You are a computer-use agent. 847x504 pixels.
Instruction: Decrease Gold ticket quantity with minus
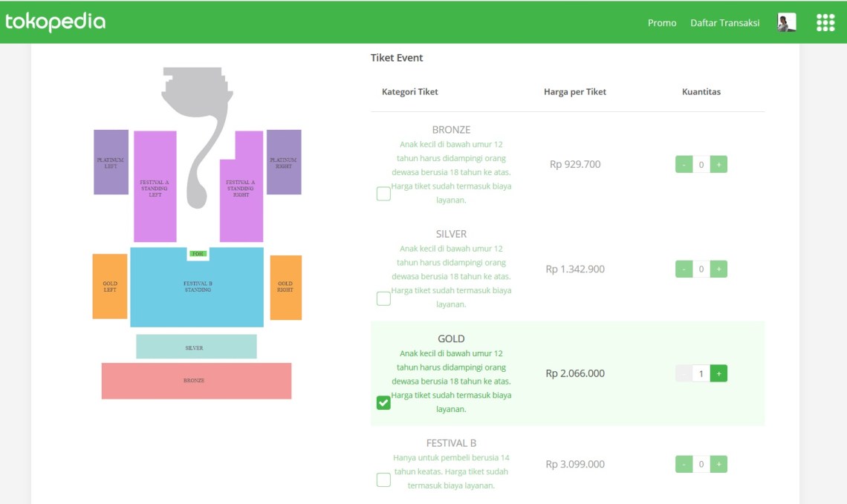pos(684,374)
